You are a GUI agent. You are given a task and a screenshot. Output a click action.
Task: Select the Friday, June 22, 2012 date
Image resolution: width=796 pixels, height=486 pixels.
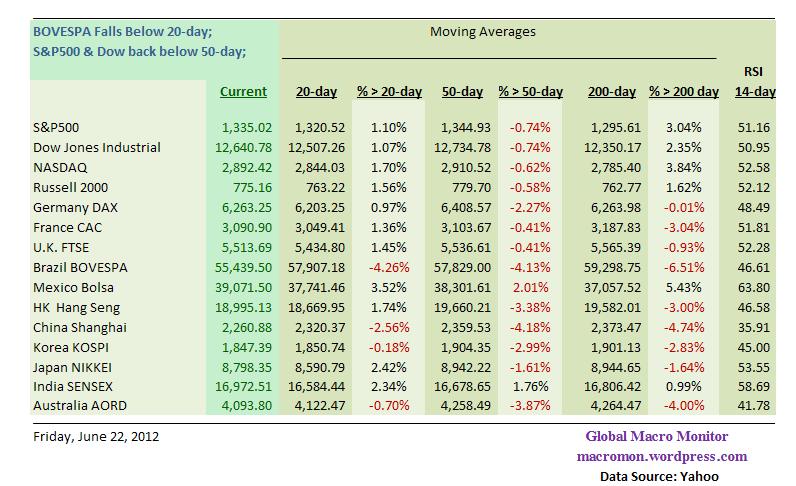[x=96, y=436]
